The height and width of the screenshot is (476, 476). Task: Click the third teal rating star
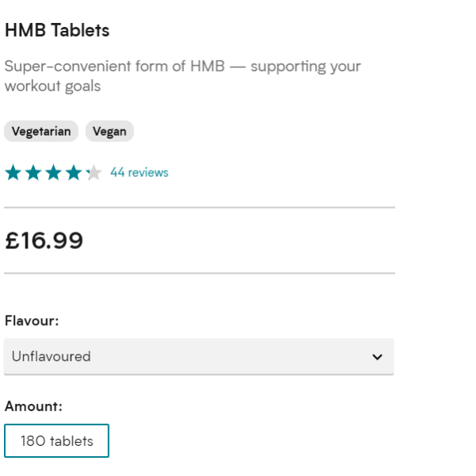point(53,173)
